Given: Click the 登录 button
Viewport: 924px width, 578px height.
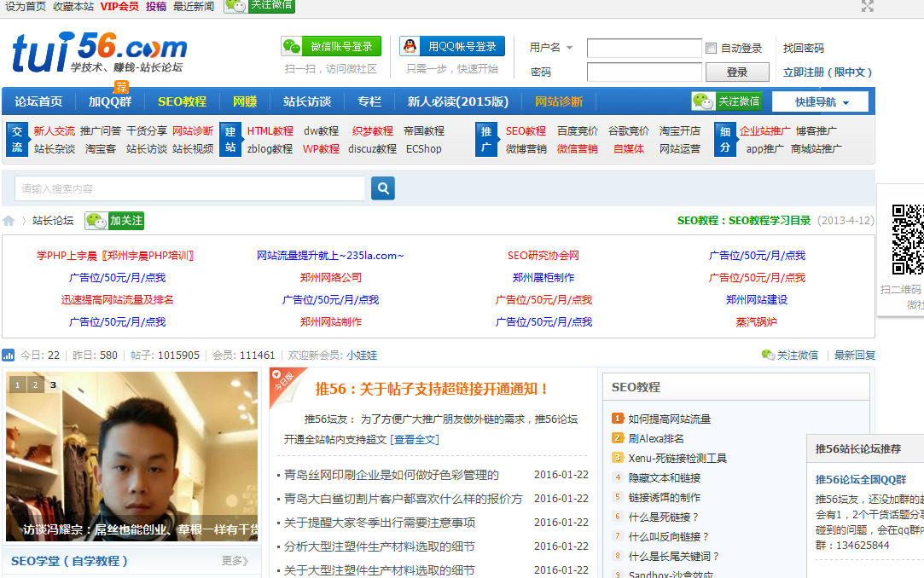Looking at the screenshot, I should 737,72.
